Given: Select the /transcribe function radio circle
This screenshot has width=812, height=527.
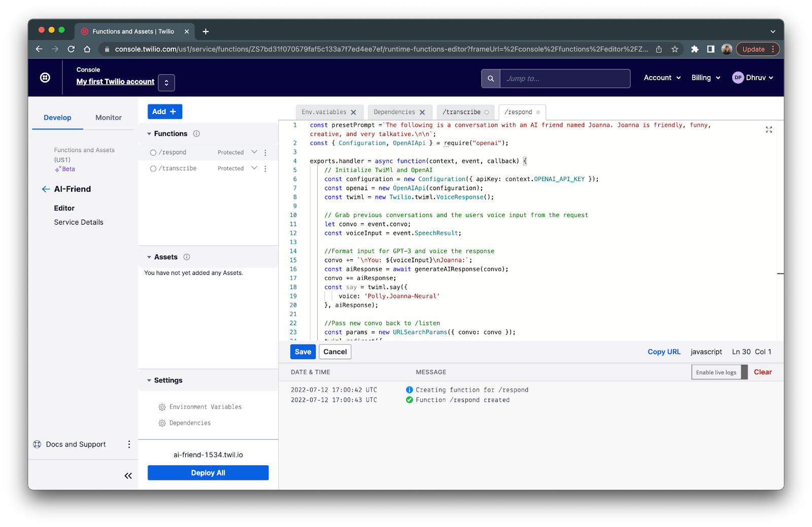Looking at the screenshot, I should 153,168.
